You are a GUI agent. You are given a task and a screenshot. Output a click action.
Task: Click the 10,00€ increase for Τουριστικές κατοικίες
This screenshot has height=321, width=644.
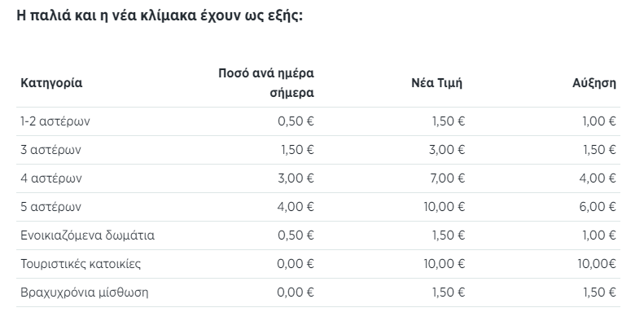[x=596, y=263]
